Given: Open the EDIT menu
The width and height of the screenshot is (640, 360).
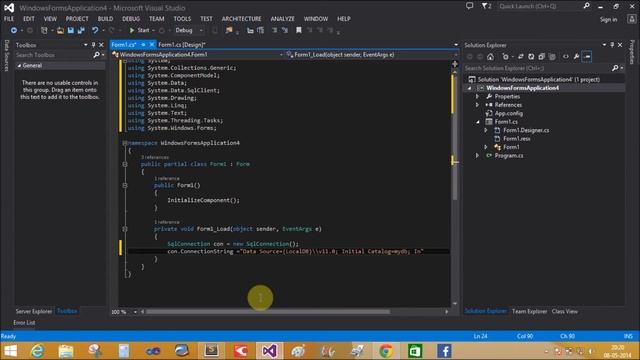Looking at the screenshot, I should [x=29, y=19].
